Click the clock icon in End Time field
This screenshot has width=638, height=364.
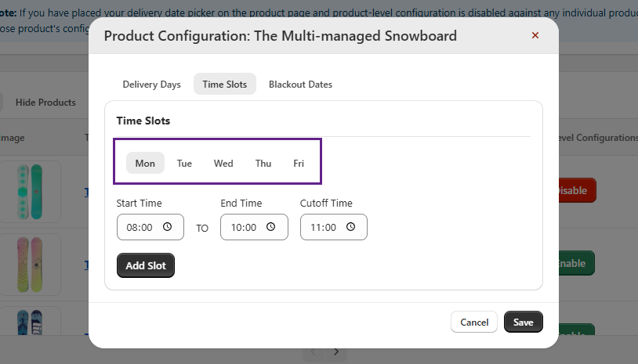pyautogui.click(x=271, y=227)
